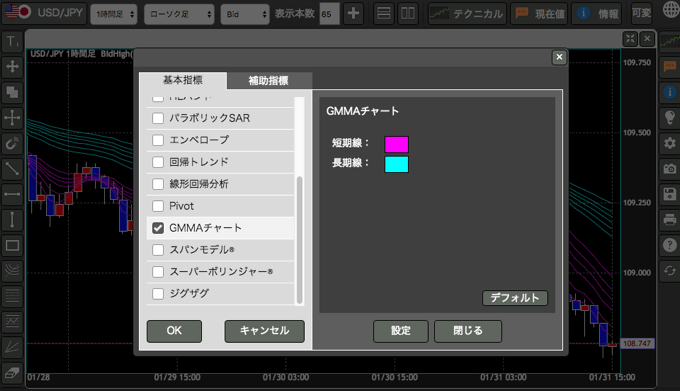
Task: Open the 現在値 menu
Action: point(539,13)
